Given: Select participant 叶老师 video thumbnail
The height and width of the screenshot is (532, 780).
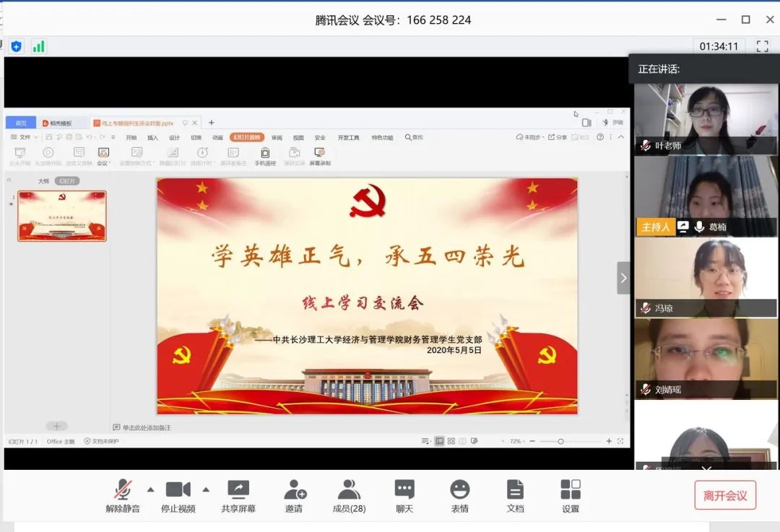Looking at the screenshot, I should coord(706,118).
